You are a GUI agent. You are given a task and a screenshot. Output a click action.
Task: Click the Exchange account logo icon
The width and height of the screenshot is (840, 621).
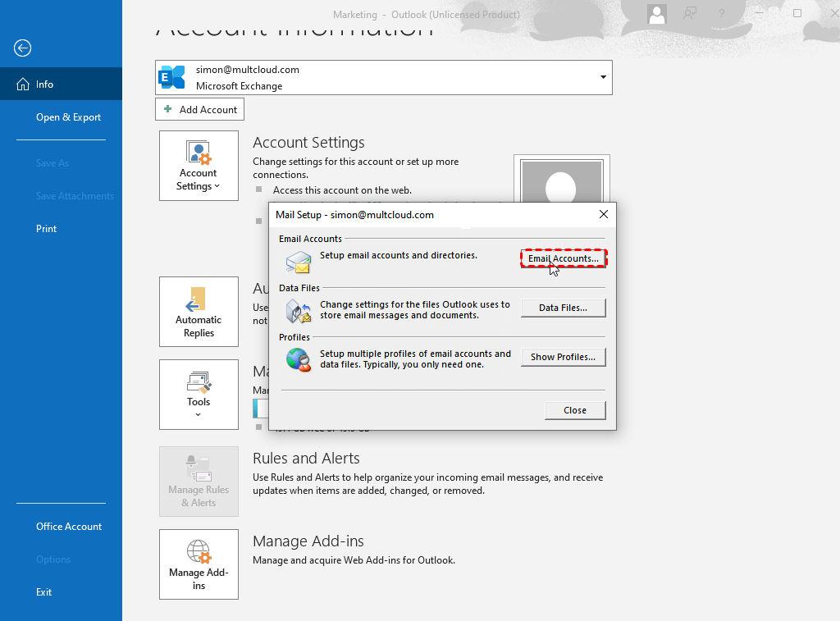click(172, 77)
